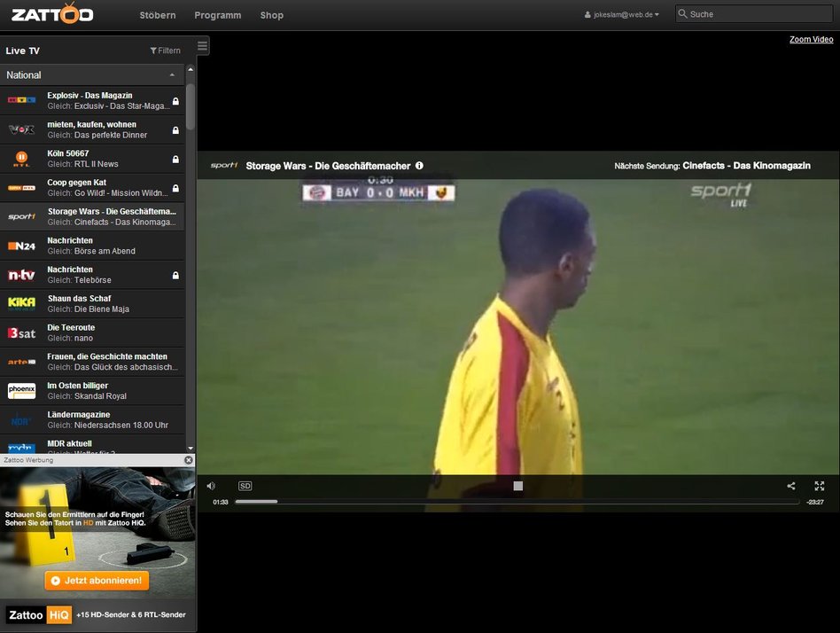
Task: Click up arrow on channel list scrollbar
Action: pos(191,70)
